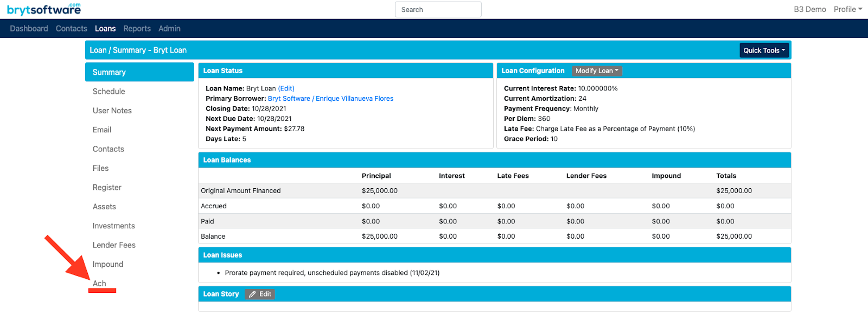Click the Days Late: 5 line
Viewport: 868px width, 314px height.
[x=226, y=139]
